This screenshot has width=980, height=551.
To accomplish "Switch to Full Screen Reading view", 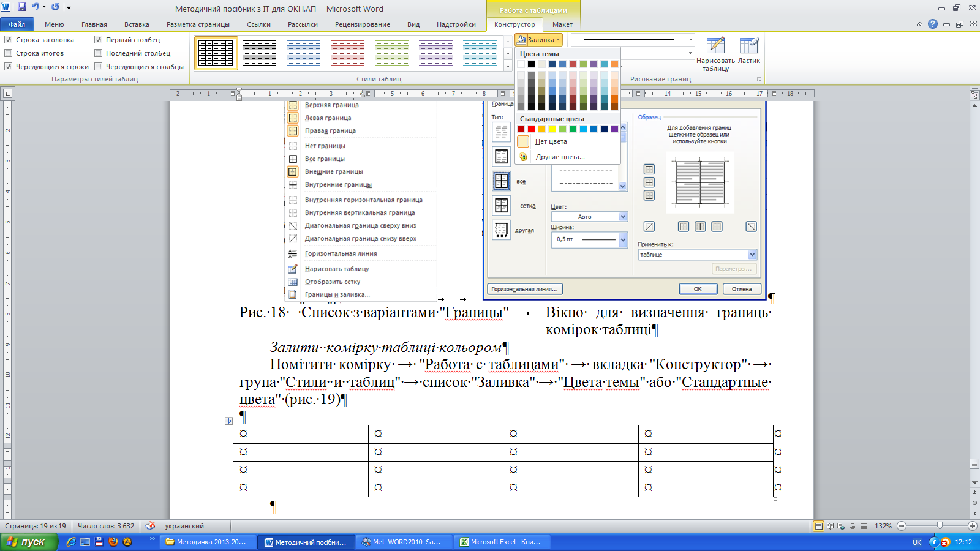I will click(830, 526).
